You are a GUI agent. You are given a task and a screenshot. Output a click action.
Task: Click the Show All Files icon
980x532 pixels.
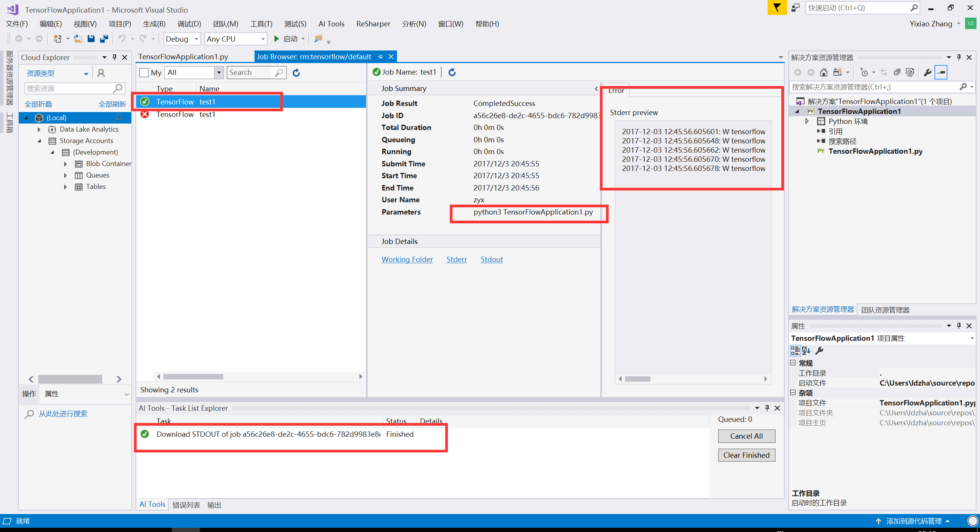(910, 72)
